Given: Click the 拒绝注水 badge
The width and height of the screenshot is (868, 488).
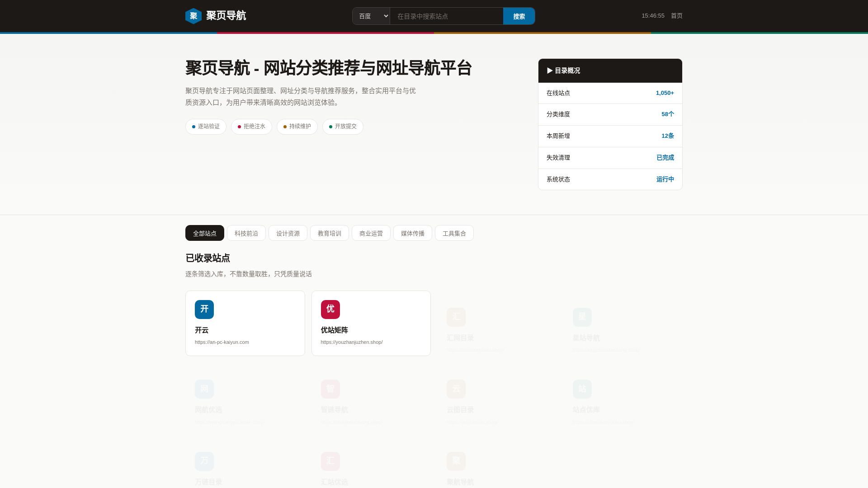Looking at the screenshot, I should pos(251,127).
